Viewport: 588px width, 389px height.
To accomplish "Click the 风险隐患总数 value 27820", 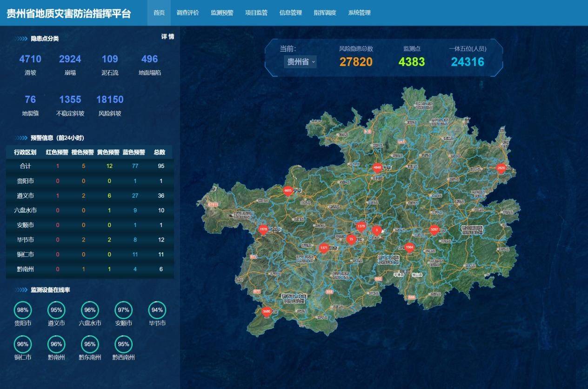I will click(356, 62).
